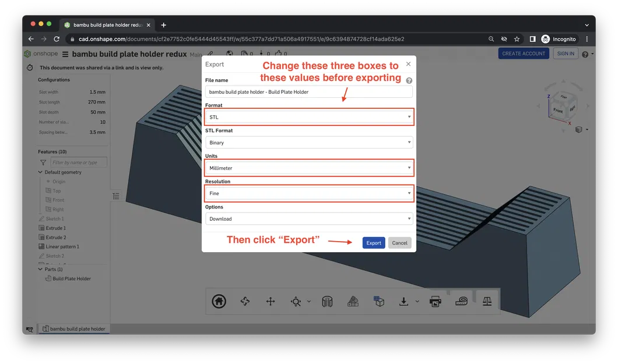
Task: Click the Home view icon in bottom toolbar
Action: pos(219,302)
